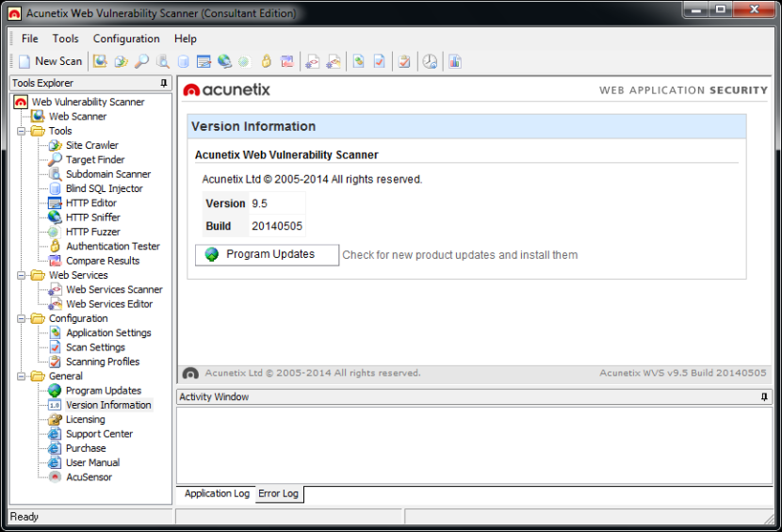Select HTTP Sniffer in the tree
This screenshot has width=782, height=532.
tap(93, 218)
